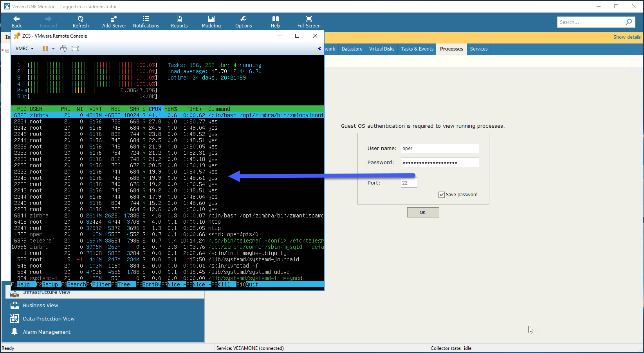Open the Modeling tool
The width and height of the screenshot is (644, 353).
click(x=211, y=22)
